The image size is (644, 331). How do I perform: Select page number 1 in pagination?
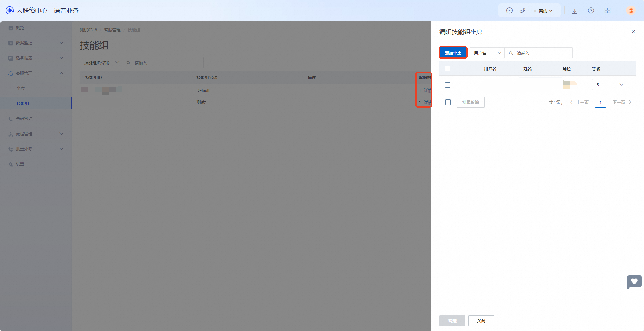click(601, 102)
